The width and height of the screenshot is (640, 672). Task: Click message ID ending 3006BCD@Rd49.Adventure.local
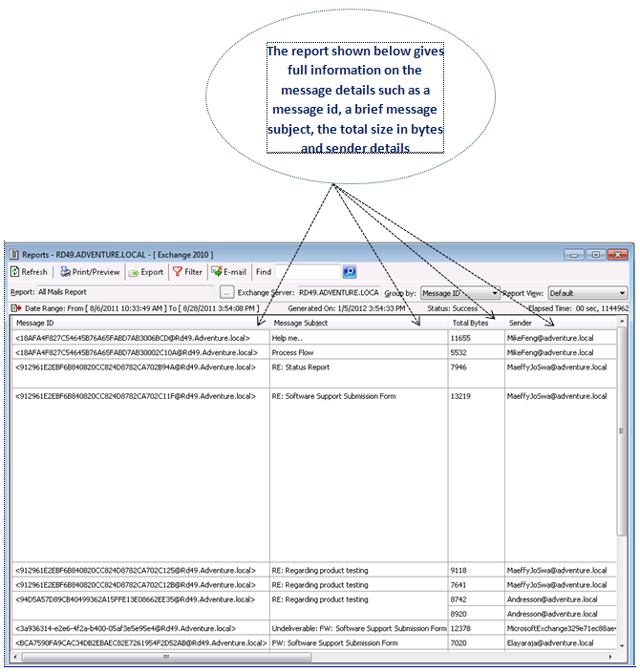click(132, 338)
